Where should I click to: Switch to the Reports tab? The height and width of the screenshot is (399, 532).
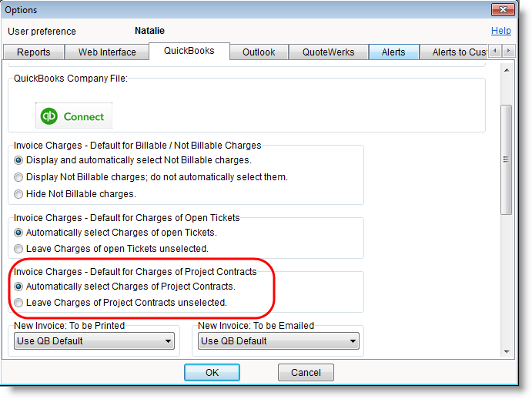[x=33, y=52]
